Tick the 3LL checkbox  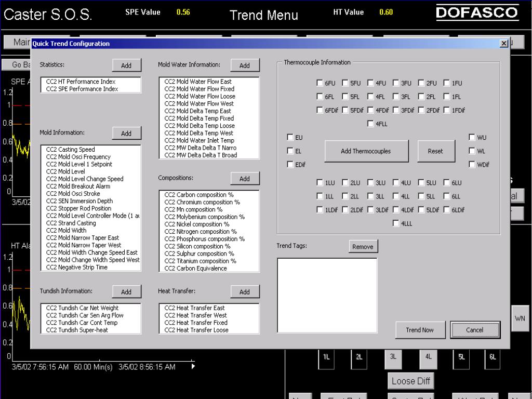click(370, 196)
